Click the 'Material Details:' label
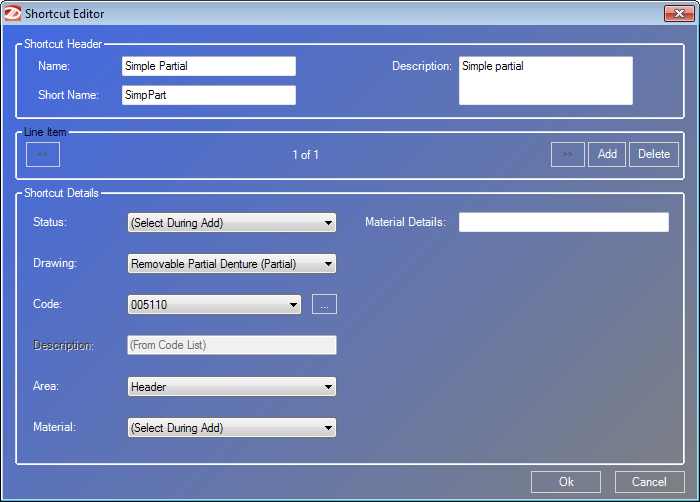The width and height of the screenshot is (700, 502). tap(405, 222)
